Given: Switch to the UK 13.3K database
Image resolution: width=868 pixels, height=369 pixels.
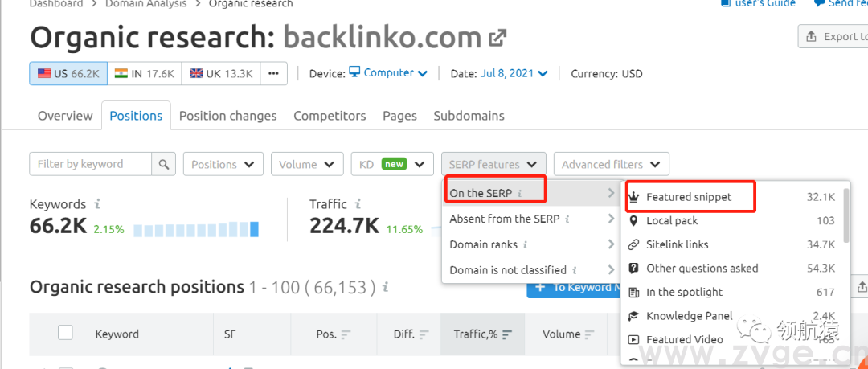Looking at the screenshot, I should (x=221, y=73).
